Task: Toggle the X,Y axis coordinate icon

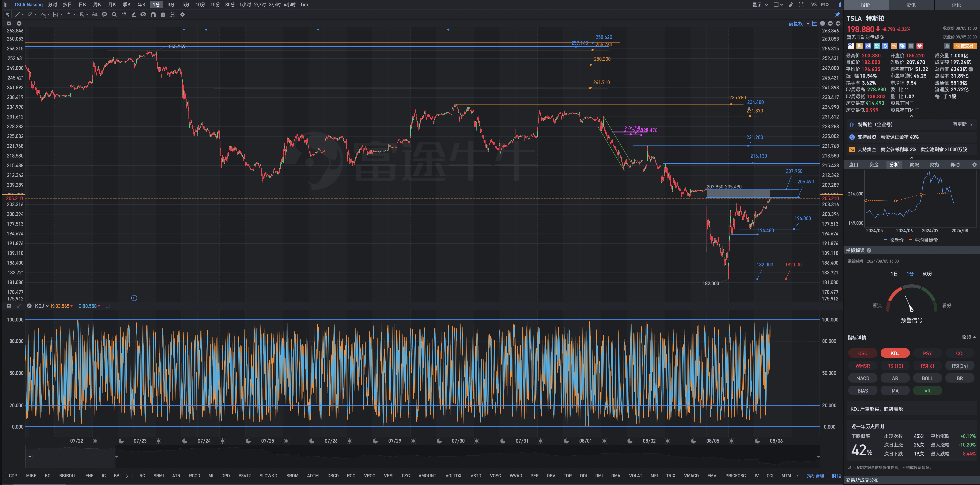Action: coord(815,24)
